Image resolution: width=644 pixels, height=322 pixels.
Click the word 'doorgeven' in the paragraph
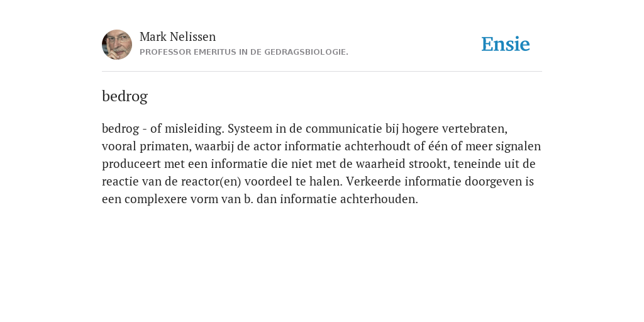[x=493, y=182]
